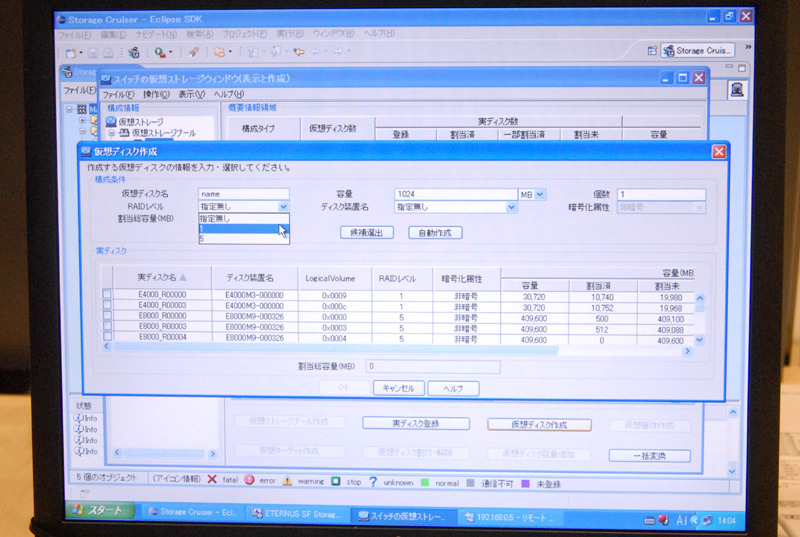Click the 実ディスク登録 button

point(416,423)
